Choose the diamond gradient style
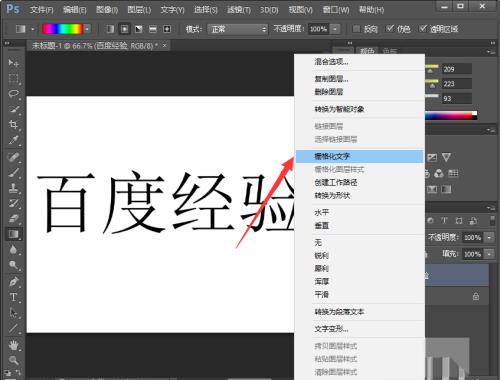The image size is (500, 380). click(x=167, y=29)
